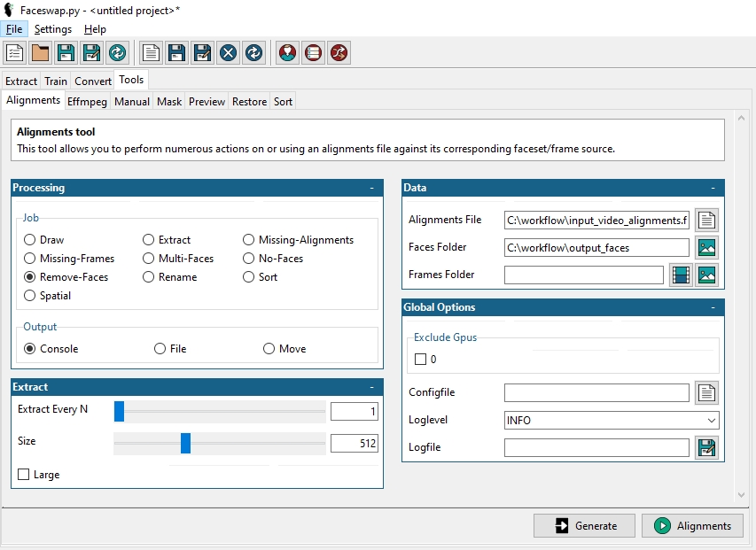Select the Remove-Faces job
756x550 pixels.
(x=66, y=277)
